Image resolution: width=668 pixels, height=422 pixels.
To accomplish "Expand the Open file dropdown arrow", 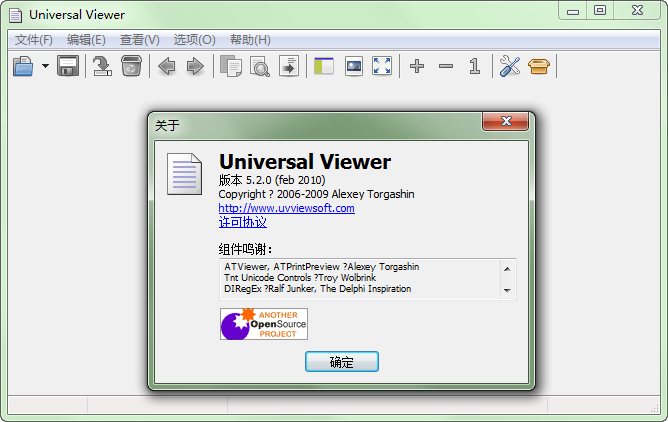I will point(45,66).
